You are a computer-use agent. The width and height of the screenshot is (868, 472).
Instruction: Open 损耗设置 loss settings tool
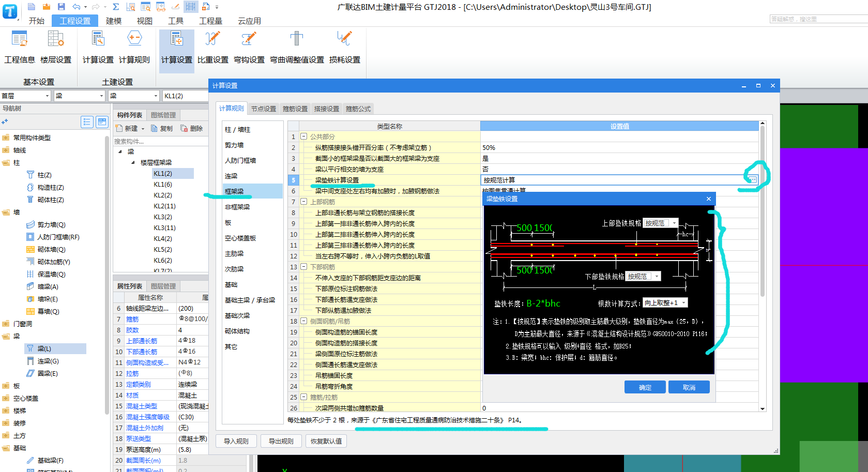click(345, 48)
